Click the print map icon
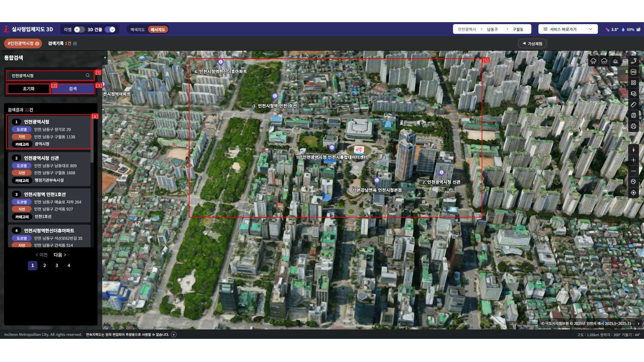The width and height of the screenshot is (644, 362). click(x=633, y=126)
